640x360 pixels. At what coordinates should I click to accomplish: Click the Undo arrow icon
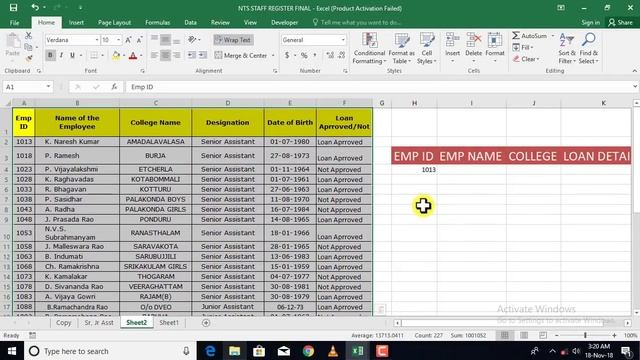tap(35, 7)
